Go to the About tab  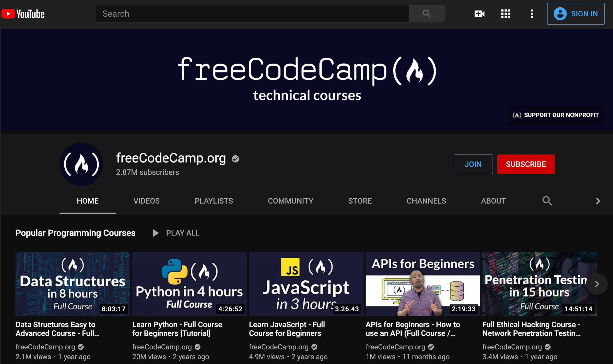493,201
